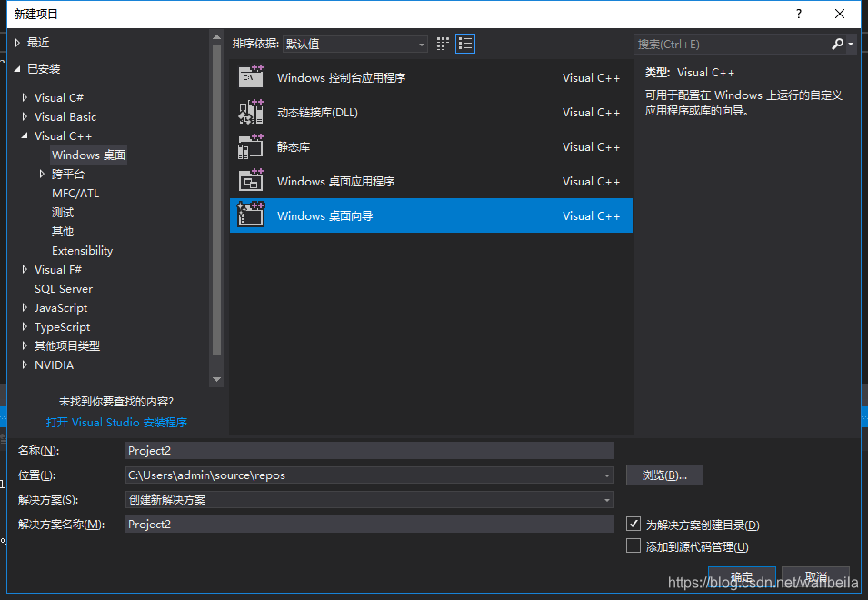This screenshot has height=600, width=868.
Task: Open 打开 Visual Studio 安装程序 link
Action: click(117, 423)
